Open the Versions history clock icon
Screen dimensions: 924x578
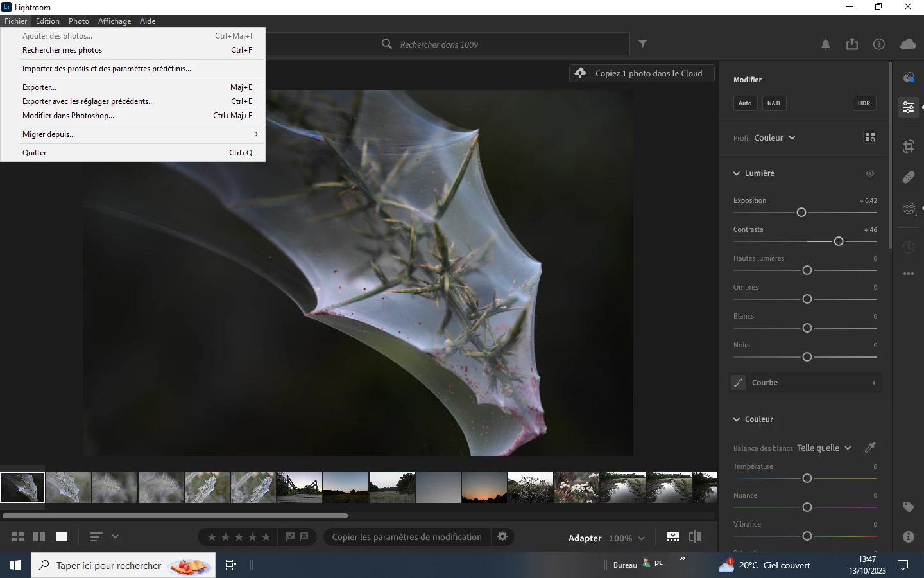[909, 247]
